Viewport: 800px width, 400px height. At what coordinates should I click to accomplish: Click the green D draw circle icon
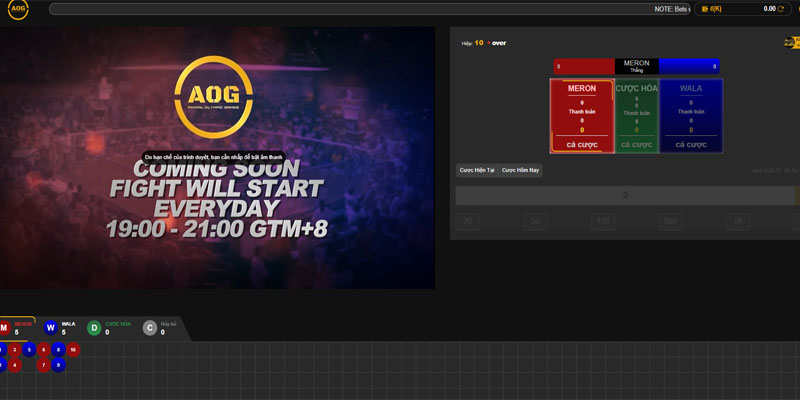pyautogui.click(x=94, y=328)
